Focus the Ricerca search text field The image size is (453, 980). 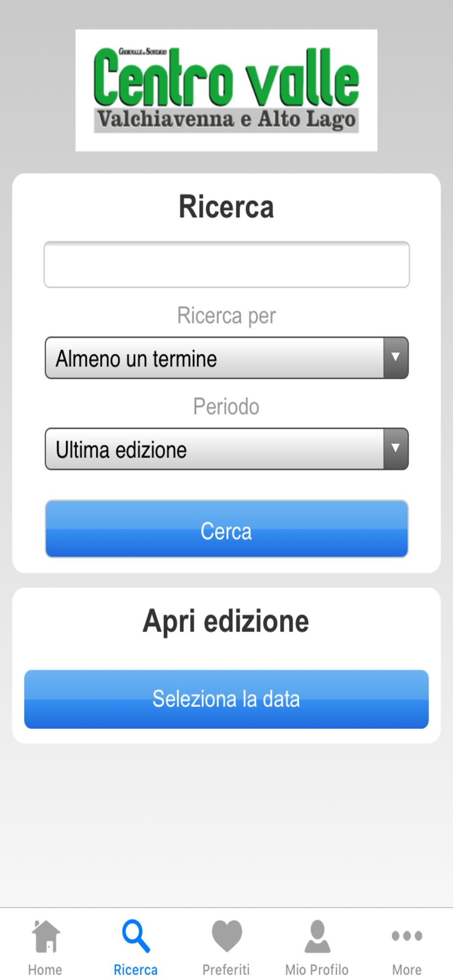[226, 265]
